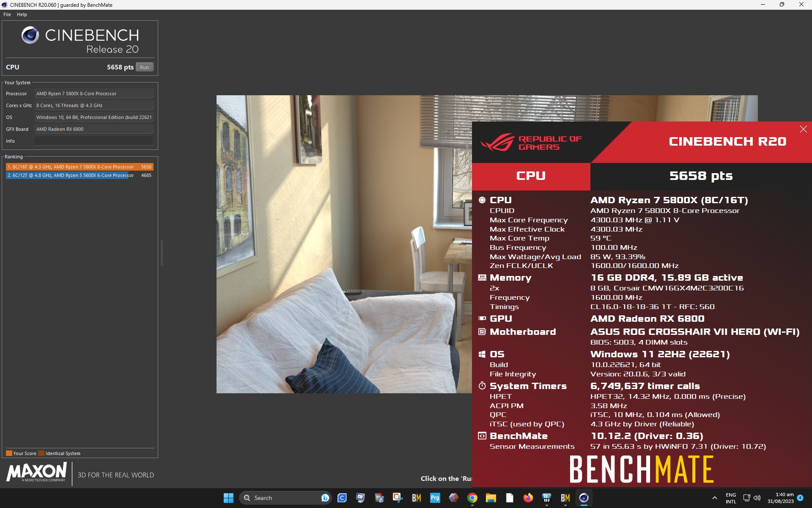Open File Explorer from taskbar
This screenshot has height=508, width=812.
click(x=491, y=498)
